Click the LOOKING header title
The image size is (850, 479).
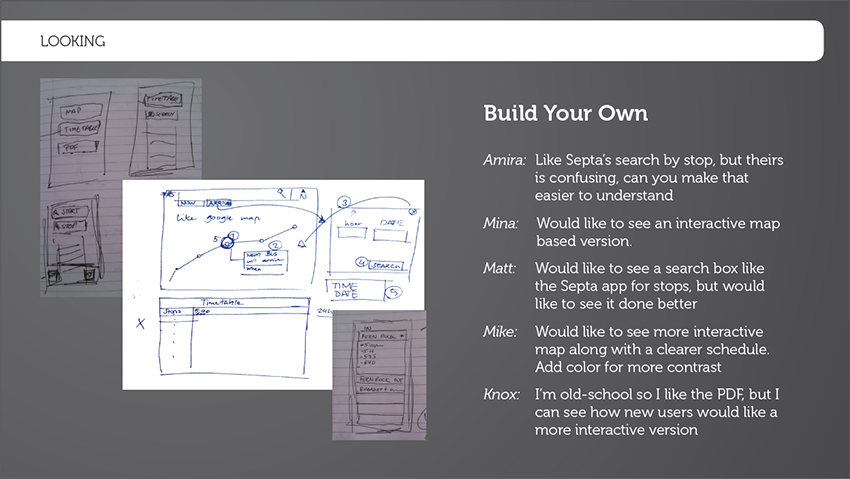coord(73,41)
